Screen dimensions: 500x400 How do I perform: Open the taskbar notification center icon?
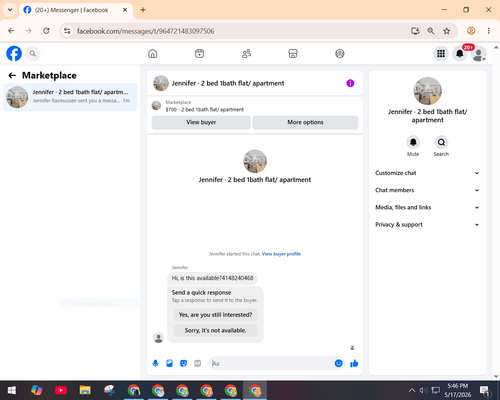484,390
